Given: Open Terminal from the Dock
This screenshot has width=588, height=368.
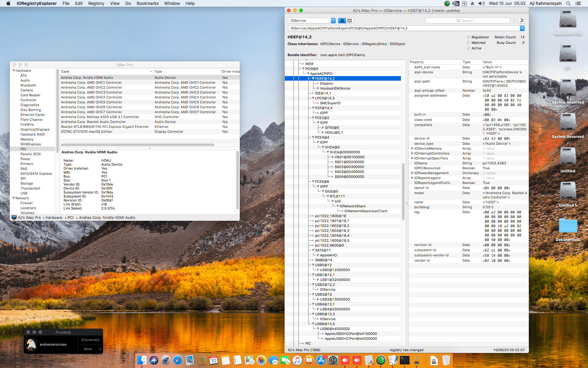Looking at the screenshot, I should click(x=405, y=360).
